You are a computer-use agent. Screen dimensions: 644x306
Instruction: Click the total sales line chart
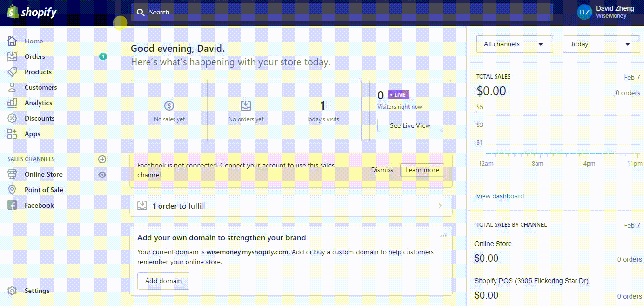[559, 135]
